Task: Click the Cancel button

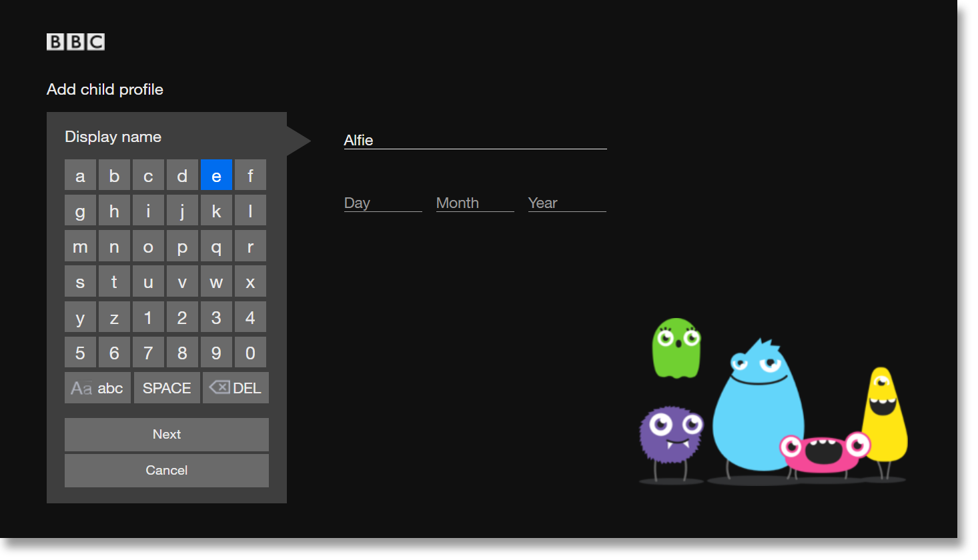Action: click(x=167, y=471)
